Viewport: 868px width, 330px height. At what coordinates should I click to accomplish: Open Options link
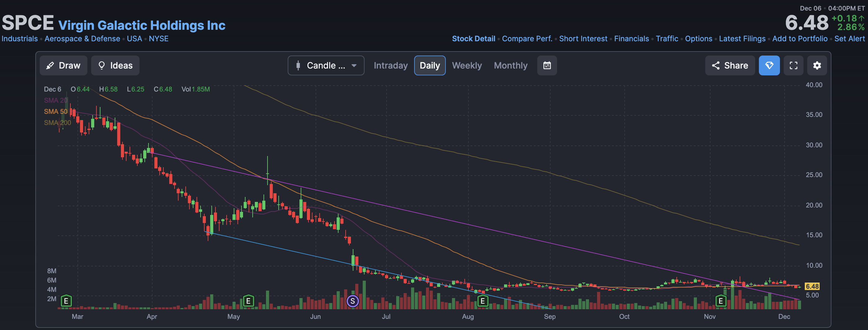pos(698,39)
